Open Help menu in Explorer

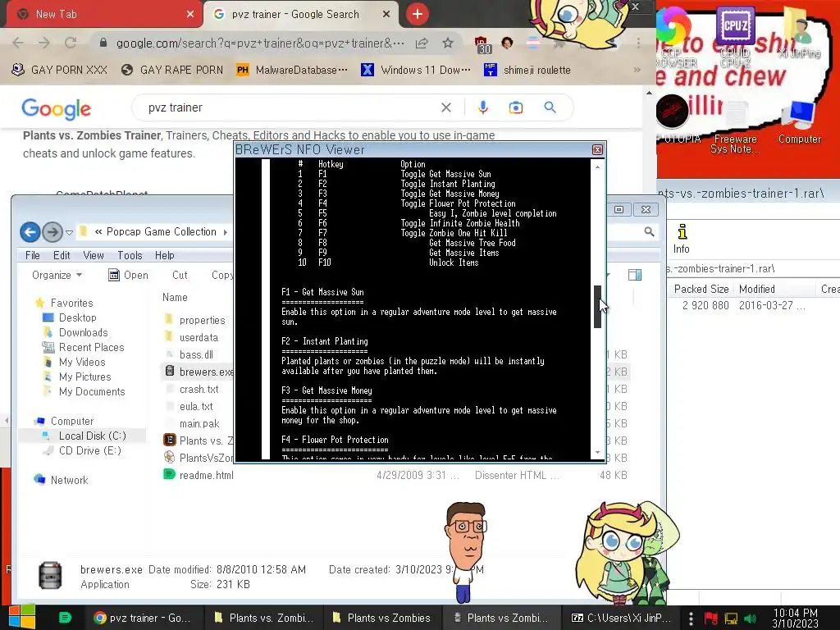[x=164, y=256]
